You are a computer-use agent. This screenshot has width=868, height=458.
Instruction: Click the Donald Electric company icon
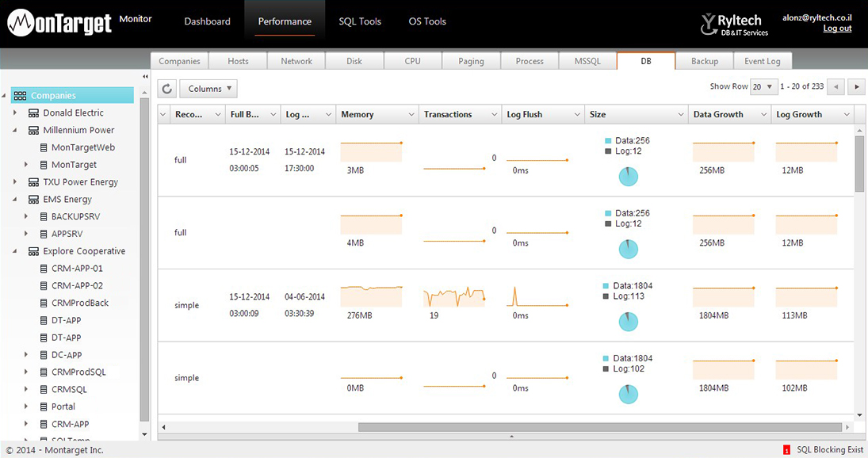click(x=34, y=113)
